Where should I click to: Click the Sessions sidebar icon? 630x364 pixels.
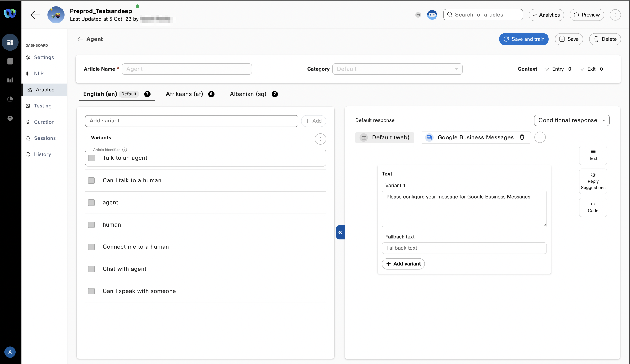point(28,138)
